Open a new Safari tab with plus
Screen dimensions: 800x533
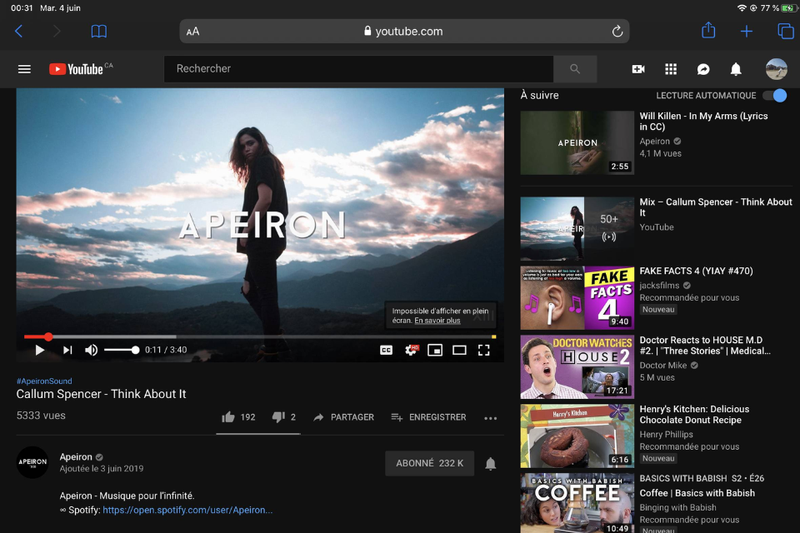(746, 32)
